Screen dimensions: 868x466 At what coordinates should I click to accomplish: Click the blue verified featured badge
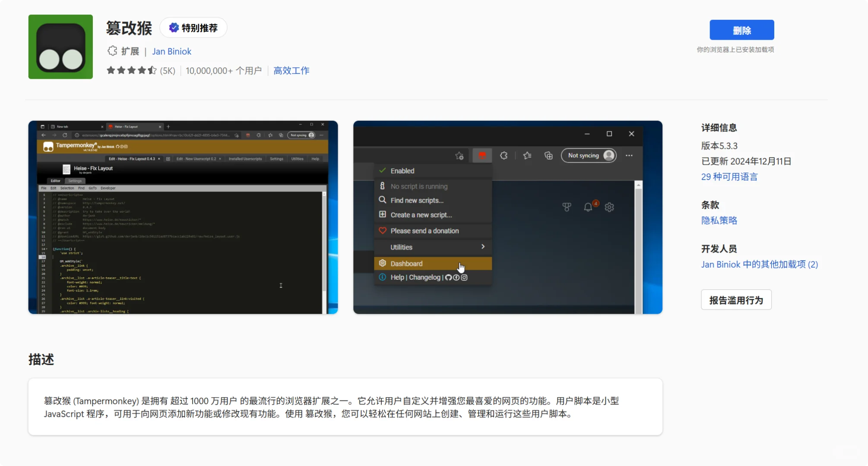pyautogui.click(x=174, y=28)
